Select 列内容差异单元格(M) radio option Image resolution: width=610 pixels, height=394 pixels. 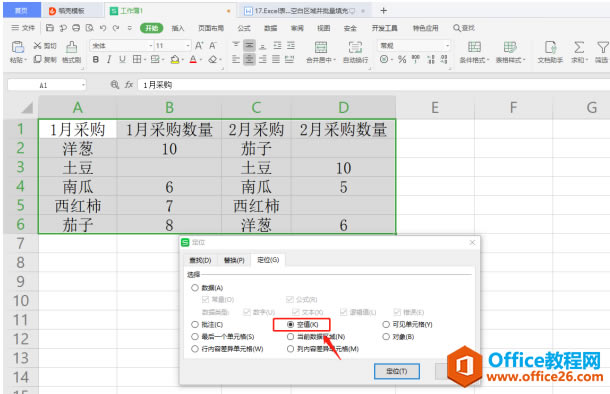pos(291,349)
